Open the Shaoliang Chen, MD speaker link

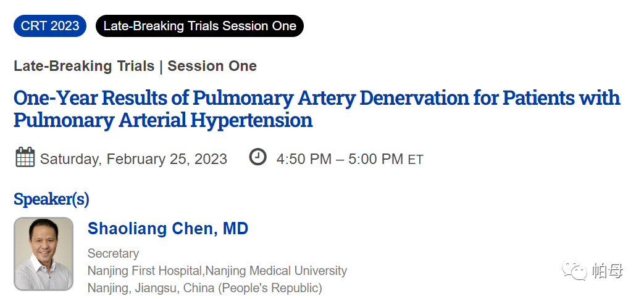[x=168, y=229]
